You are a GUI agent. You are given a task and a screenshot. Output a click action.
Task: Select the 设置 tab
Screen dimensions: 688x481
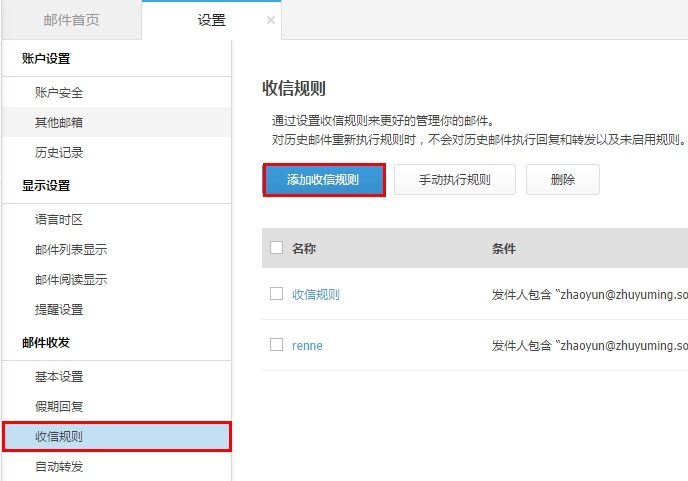(x=210, y=20)
